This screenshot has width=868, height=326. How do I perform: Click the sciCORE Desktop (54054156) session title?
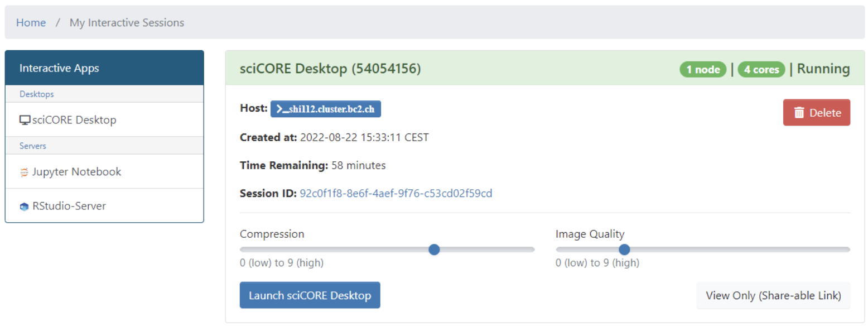click(330, 69)
